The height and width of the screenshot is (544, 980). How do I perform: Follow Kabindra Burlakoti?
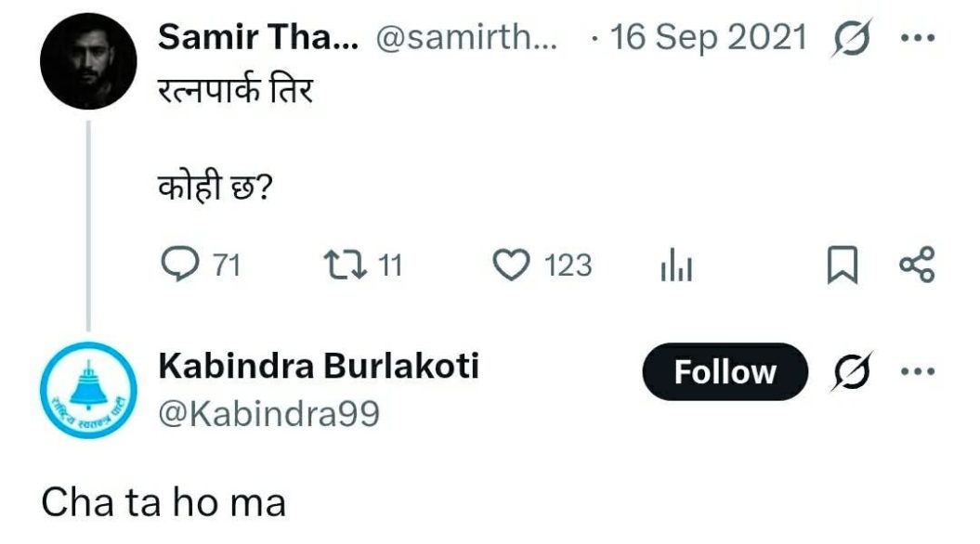725,371
